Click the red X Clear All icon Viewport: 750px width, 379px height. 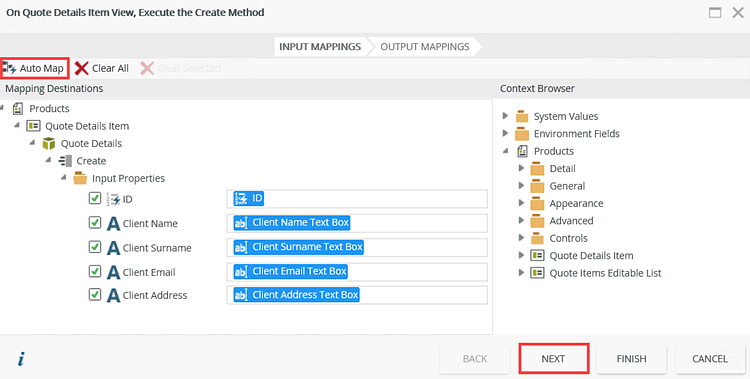tap(81, 68)
